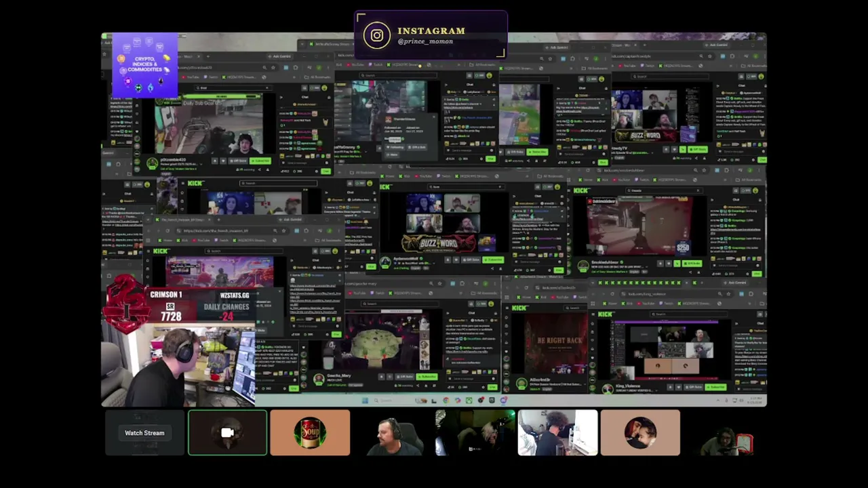Screen dimensions: 868x488
Task: Open the Soup can avatar participant tile
Action: (310, 433)
